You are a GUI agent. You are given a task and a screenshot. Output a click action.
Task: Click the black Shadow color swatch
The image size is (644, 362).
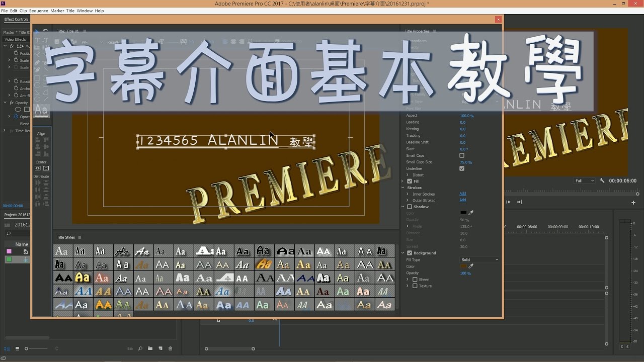click(x=463, y=213)
